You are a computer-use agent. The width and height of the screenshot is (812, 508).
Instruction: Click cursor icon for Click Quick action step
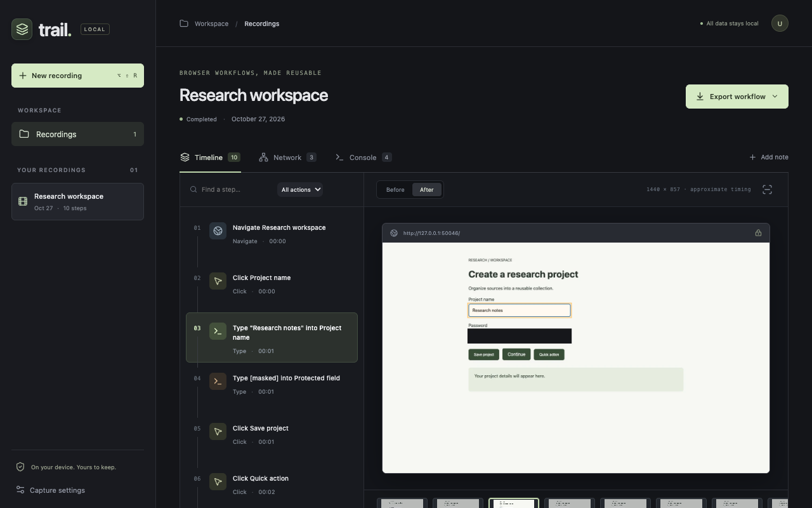(x=218, y=481)
